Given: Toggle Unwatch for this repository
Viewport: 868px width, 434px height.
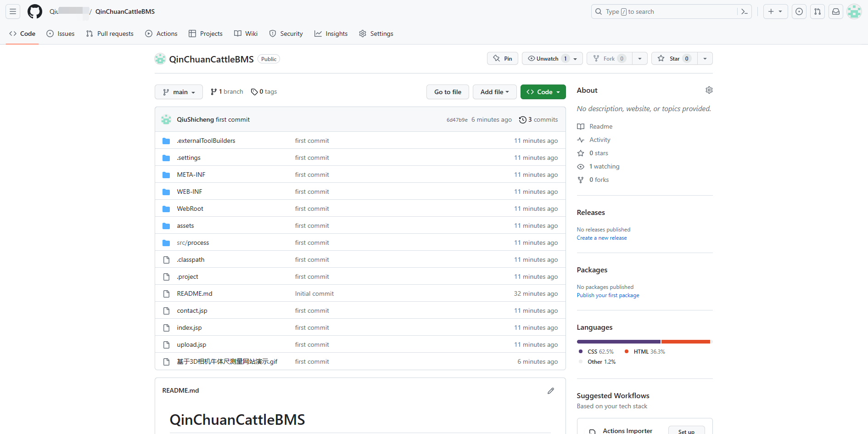Looking at the screenshot, I should [552, 58].
